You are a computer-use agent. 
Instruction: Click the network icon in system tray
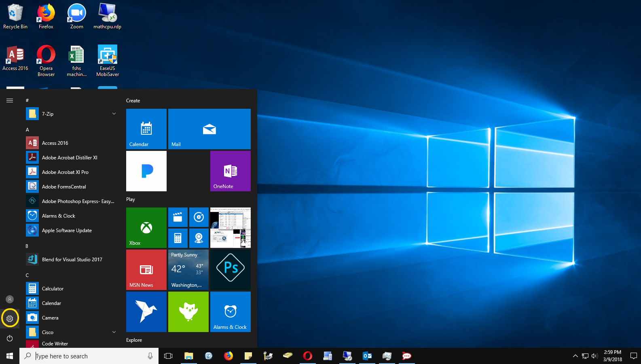585,356
